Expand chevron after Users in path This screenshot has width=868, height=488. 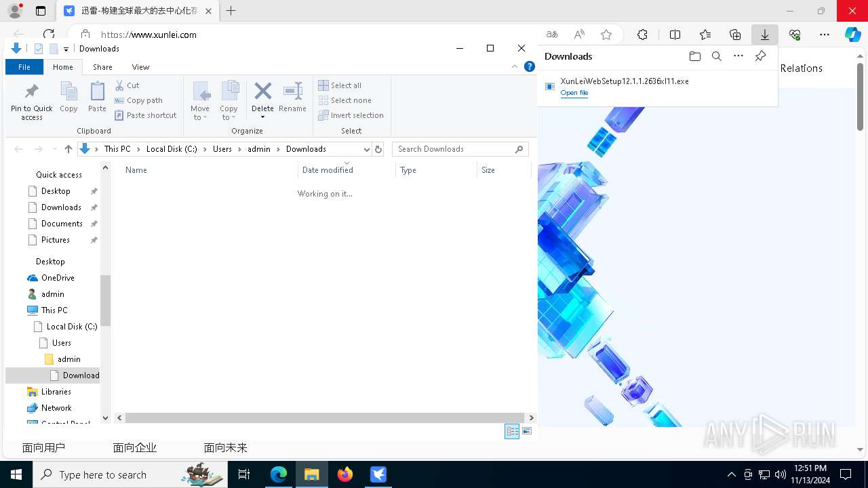pos(240,149)
